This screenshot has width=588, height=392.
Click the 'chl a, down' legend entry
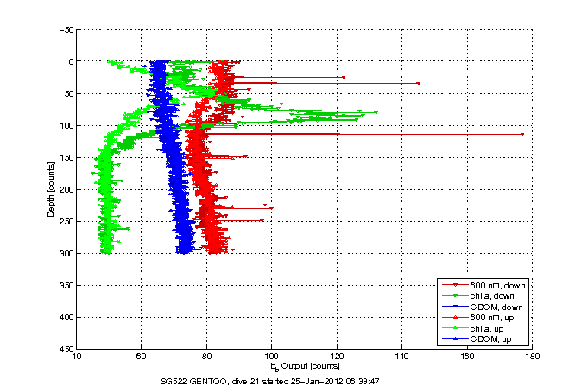pyautogui.click(x=478, y=296)
